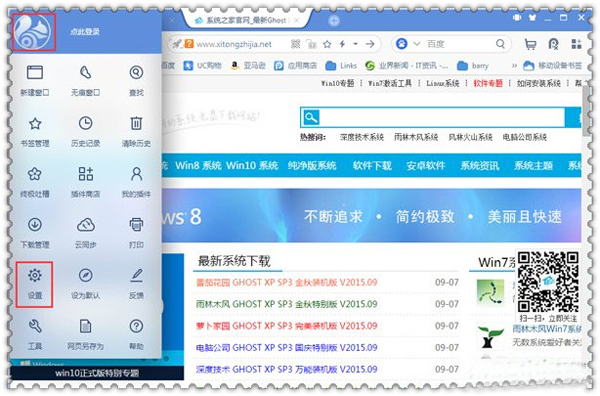Open 安卓软件 nav menu item
The width and height of the screenshot is (600, 396).
pos(426,165)
